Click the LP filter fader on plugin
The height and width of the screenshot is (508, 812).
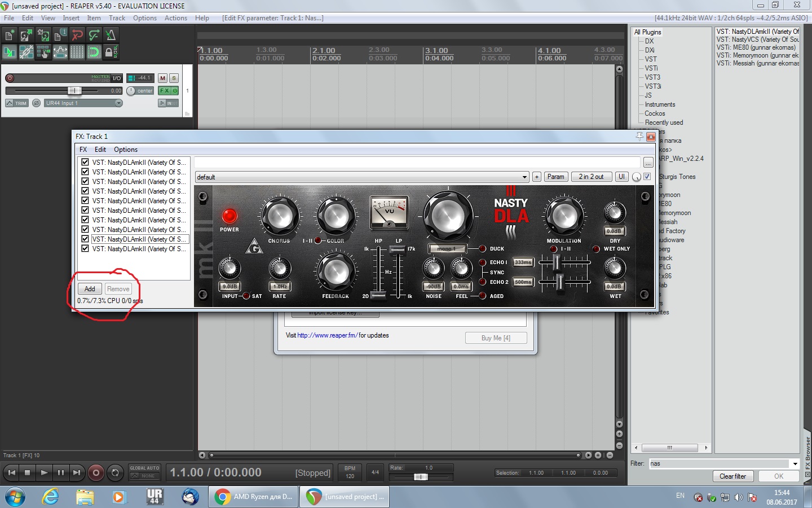398,249
